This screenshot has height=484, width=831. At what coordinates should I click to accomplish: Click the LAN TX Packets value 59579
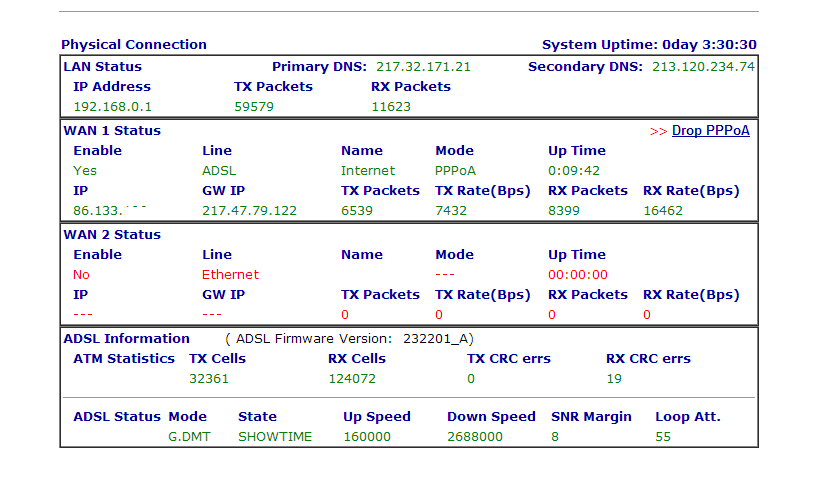point(254,107)
